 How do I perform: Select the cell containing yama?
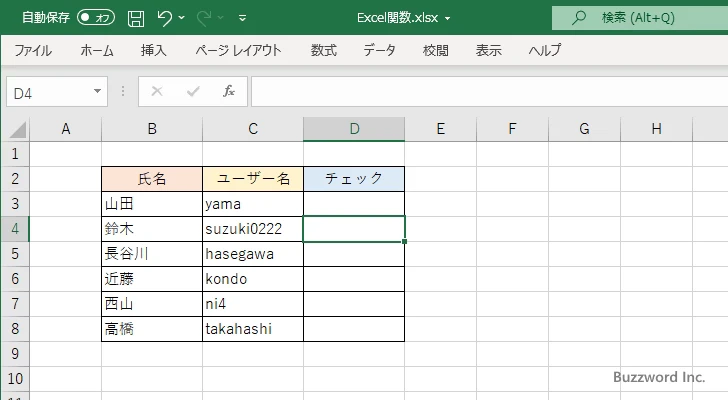(x=253, y=204)
